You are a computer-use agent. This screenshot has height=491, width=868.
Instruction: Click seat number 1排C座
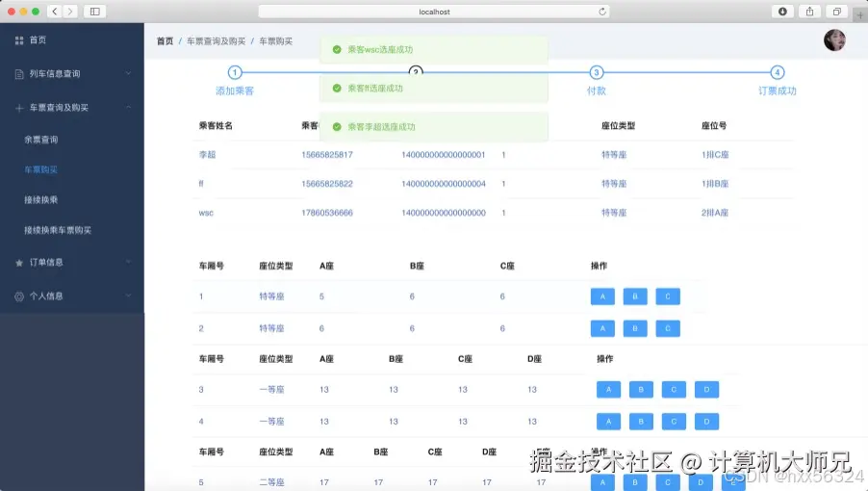coord(715,154)
